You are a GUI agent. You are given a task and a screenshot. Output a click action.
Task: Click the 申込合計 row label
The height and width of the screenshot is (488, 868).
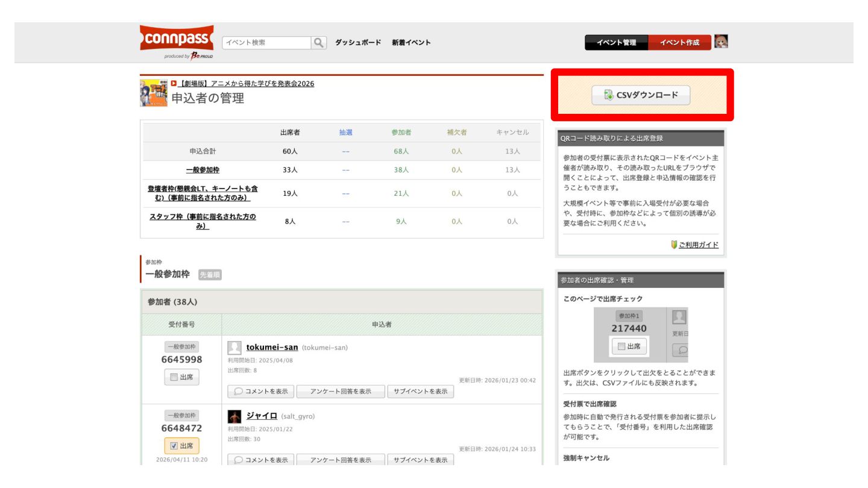point(203,151)
